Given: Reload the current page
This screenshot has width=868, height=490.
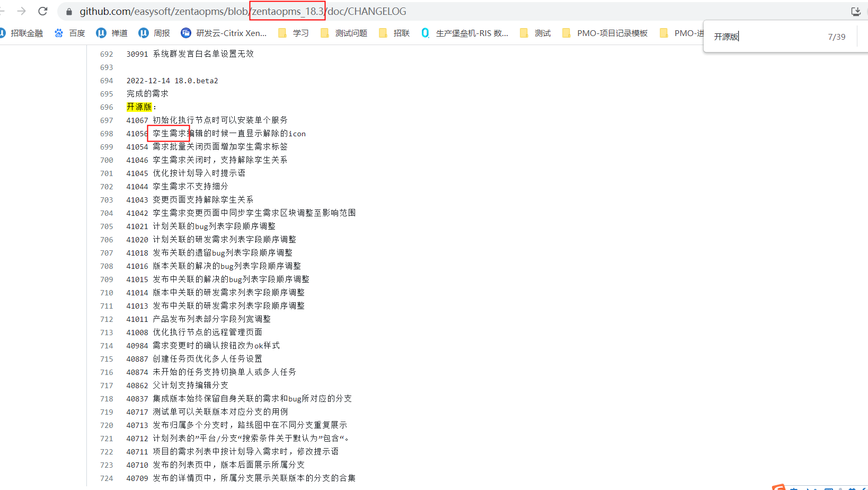Looking at the screenshot, I should [x=43, y=11].
